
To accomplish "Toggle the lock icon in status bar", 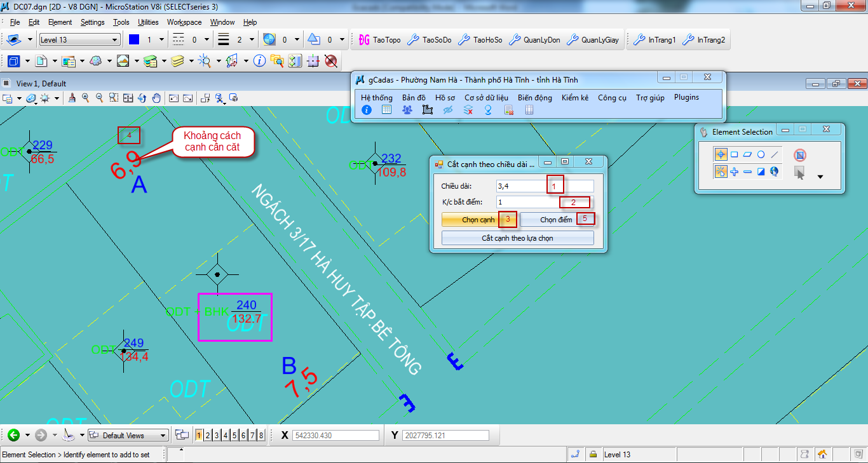I will click(593, 454).
